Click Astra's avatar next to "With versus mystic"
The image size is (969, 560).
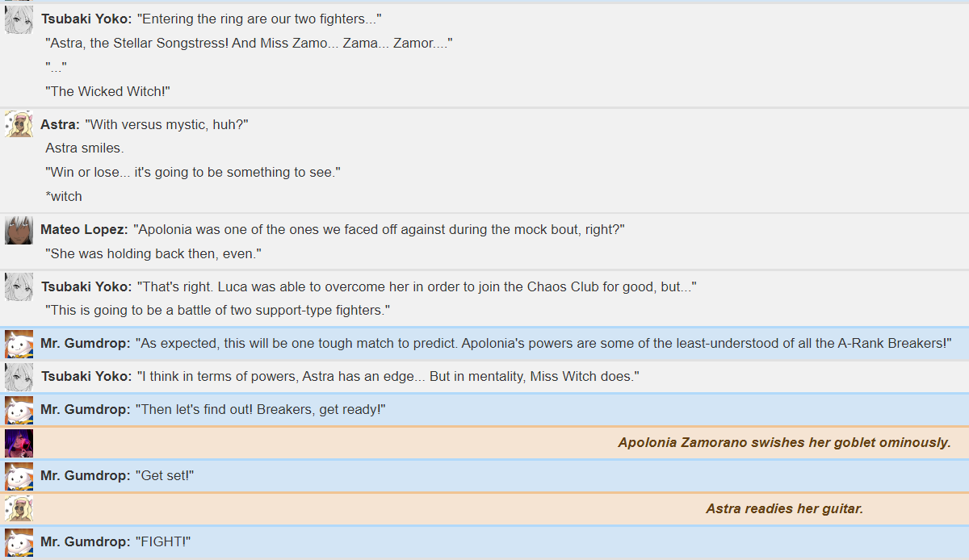point(19,124)
